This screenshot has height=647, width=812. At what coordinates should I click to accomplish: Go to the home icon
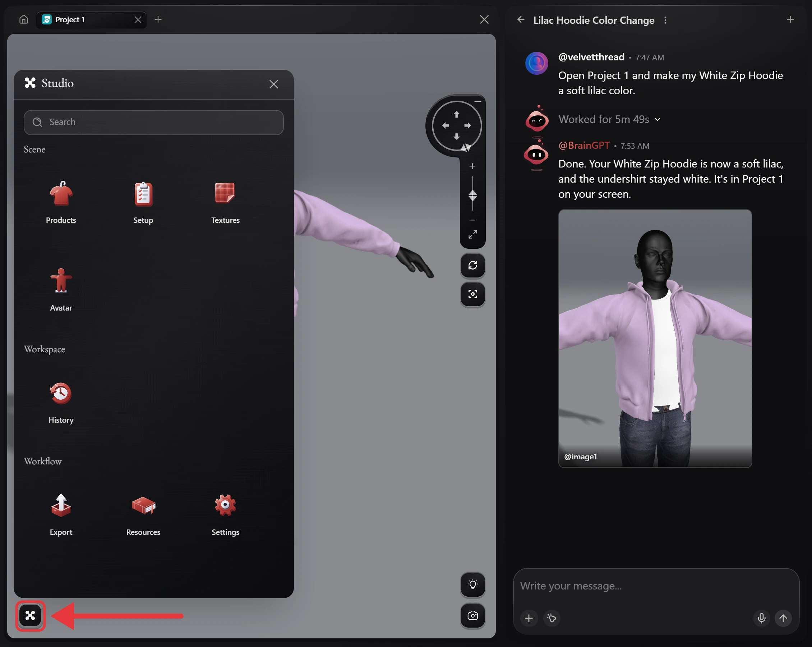[x=24, y=19]
